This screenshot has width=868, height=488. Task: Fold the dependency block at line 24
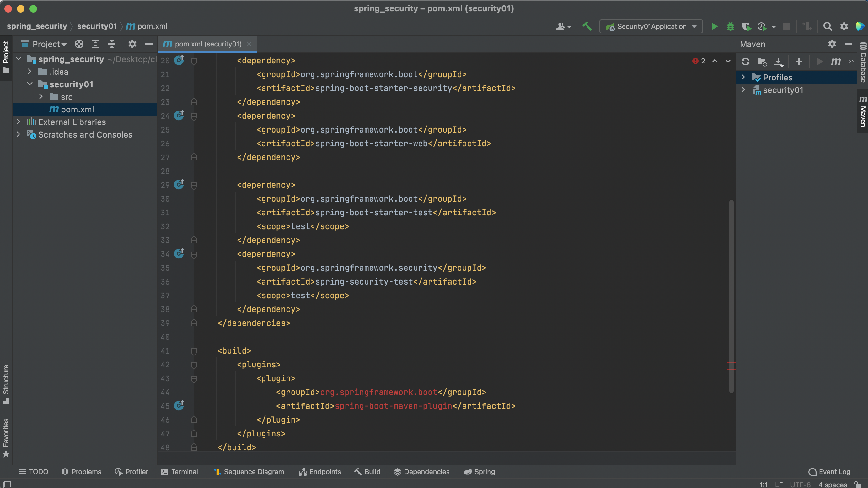[x=194, y=116]
